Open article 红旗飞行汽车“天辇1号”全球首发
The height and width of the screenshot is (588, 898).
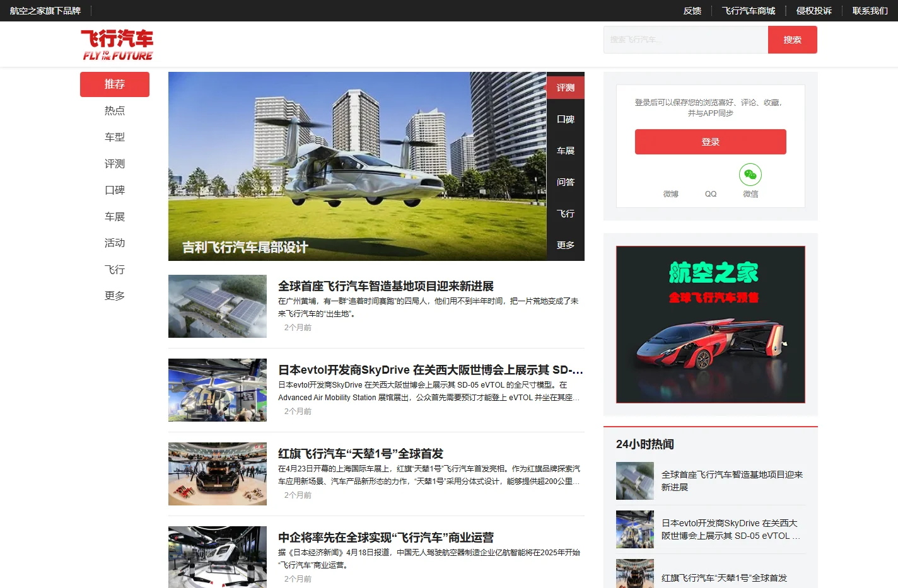361,454
